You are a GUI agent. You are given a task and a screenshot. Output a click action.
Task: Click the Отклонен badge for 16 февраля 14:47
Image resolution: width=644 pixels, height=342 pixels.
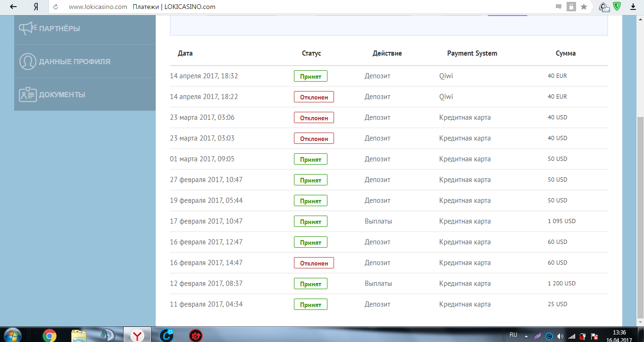(x=314, y=263)
